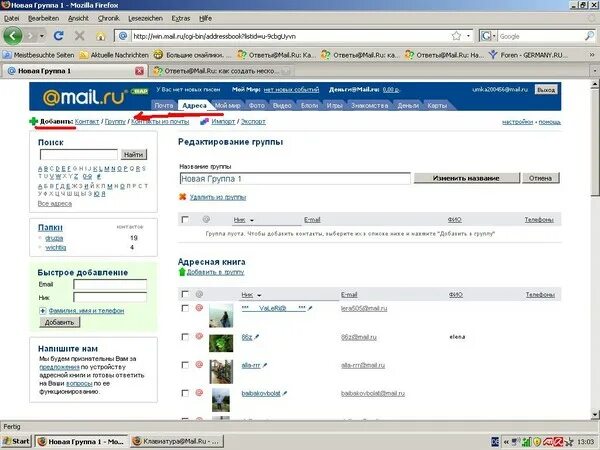Go to the browser home page icon
The image size is (600, 450).
pos(100,36)
